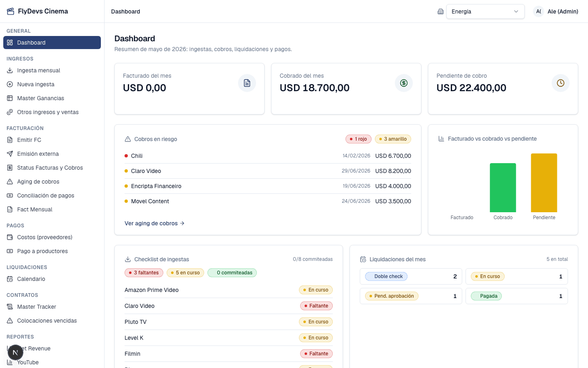Follow the Ver aging de cobros link
Viewport: 588px width, 368px height.
coord(154,223)
